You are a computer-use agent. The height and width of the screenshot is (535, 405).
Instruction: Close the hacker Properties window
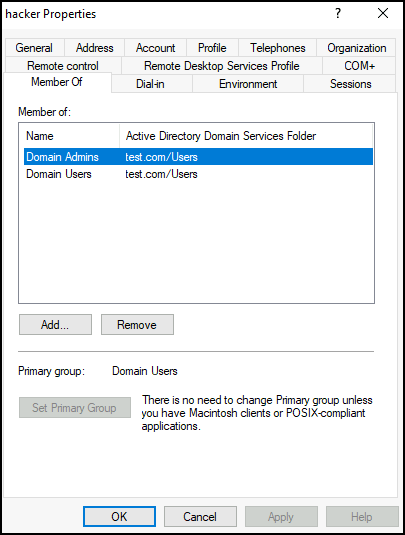pos(383,14)
